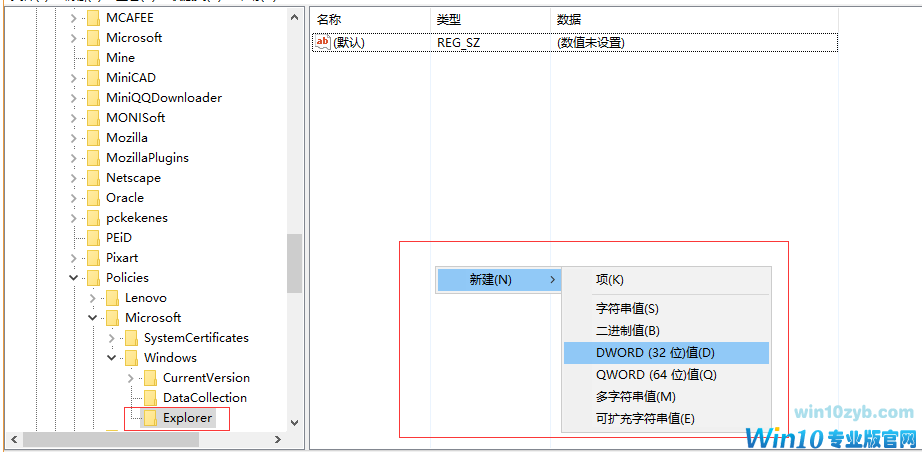Collapse the Windows tree node
The width and height of the screenshot is (922, 452).
tap(112, 358)
